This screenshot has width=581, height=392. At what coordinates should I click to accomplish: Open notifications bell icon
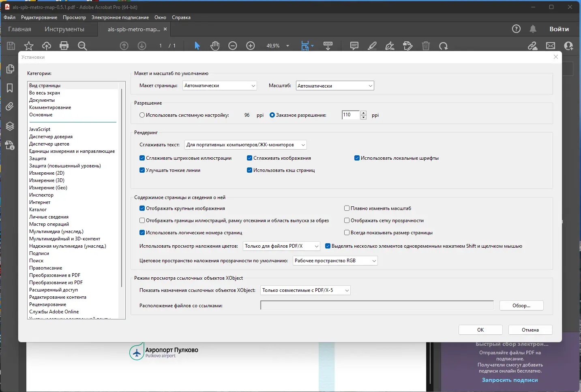(x=533, y=29)
